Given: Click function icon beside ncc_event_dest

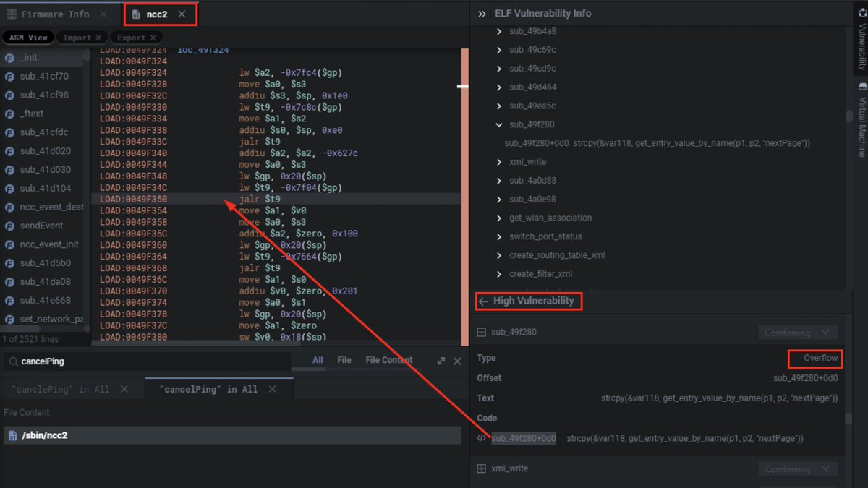Looking at the screenshot, I should pyautogui.click(x=10, y=207).
